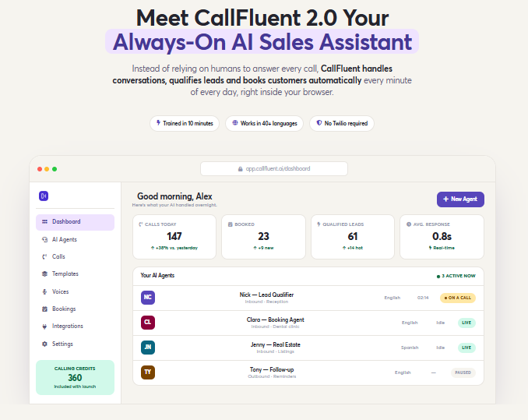
Task: Click the New Agent button
Action: tap(460, 199)
